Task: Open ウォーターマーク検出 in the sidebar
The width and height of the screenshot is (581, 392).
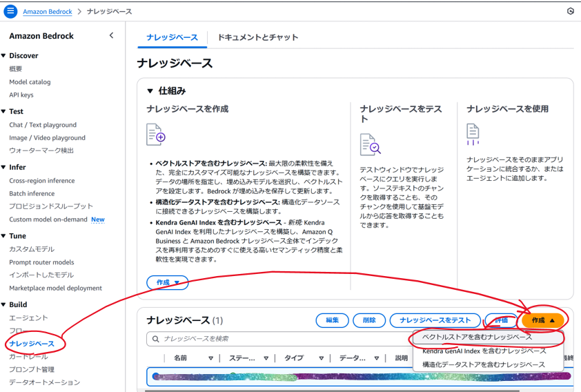Action: [41, 150]
